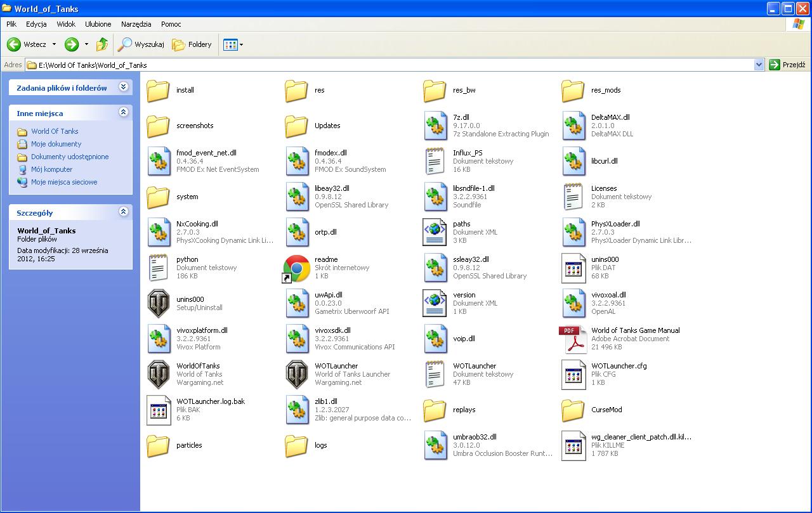Viewport: 812px width, 513px height.
Task: Open the Wstecz history dropdown arrow
Action: coord(54,44)
